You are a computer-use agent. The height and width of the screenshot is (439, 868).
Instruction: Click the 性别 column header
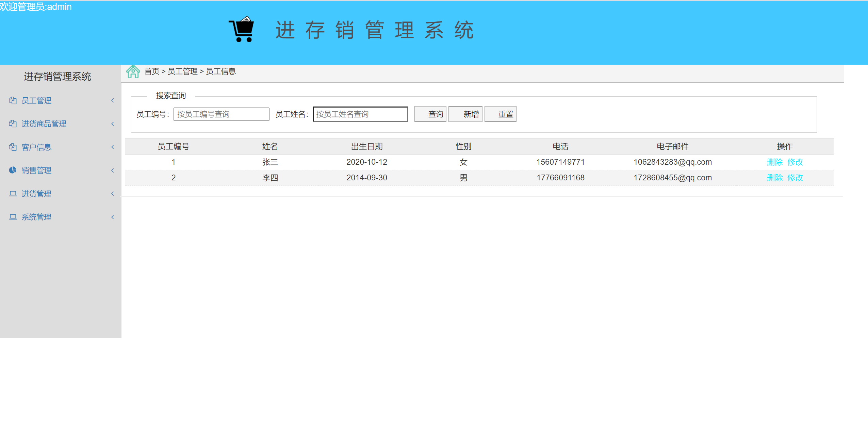coord(463,147)
